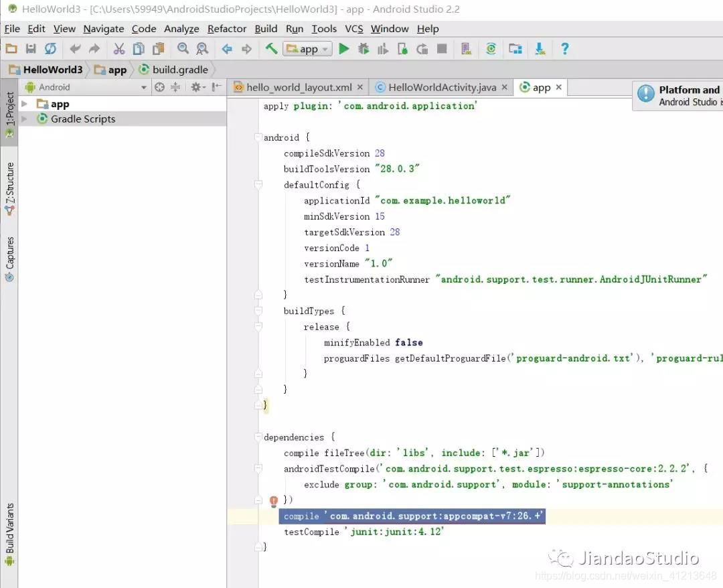Switch to HelloWorldActivity.java tab
Screen dimensions: 723x588
(443, 87)
